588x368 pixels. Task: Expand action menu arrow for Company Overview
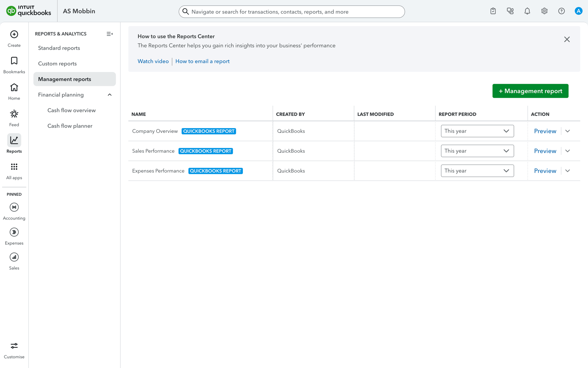567,131
